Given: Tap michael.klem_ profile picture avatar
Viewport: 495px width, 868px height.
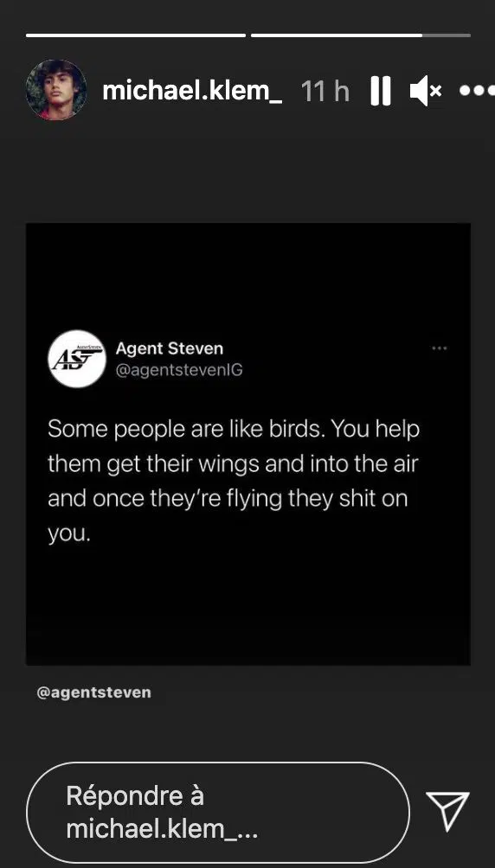Looking at the screenshot, I should click(56, 90).
